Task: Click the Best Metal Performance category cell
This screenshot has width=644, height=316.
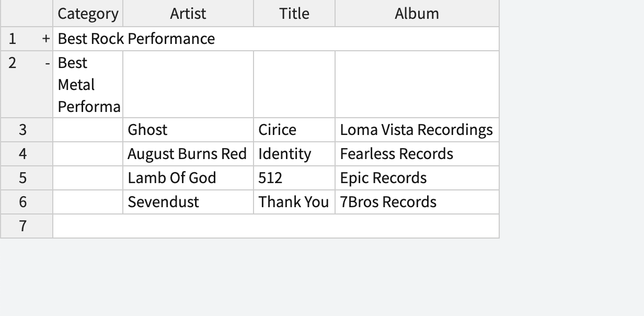Action: 88,85
